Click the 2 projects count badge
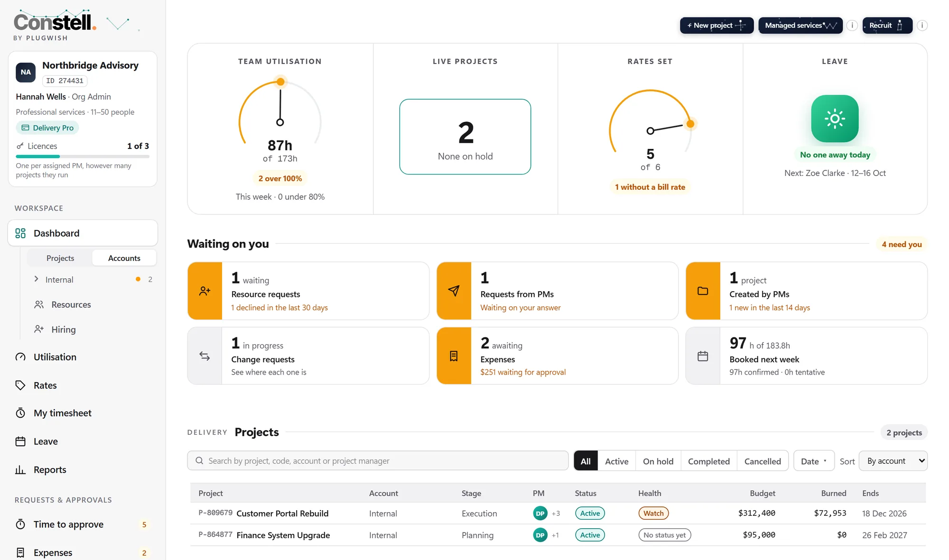 point(904,432)
